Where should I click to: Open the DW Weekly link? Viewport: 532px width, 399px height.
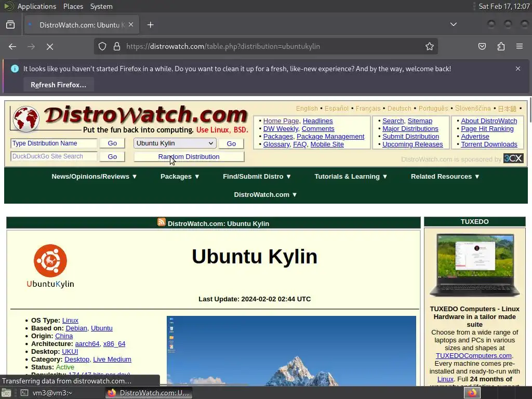pyautogui.click(x=281, y=129)
